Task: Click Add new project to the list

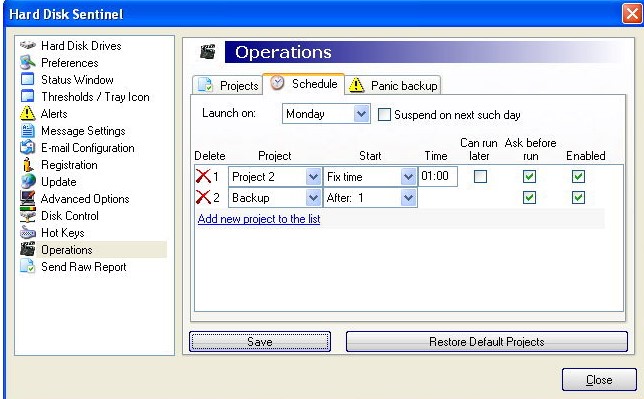Action: [259, 219]
